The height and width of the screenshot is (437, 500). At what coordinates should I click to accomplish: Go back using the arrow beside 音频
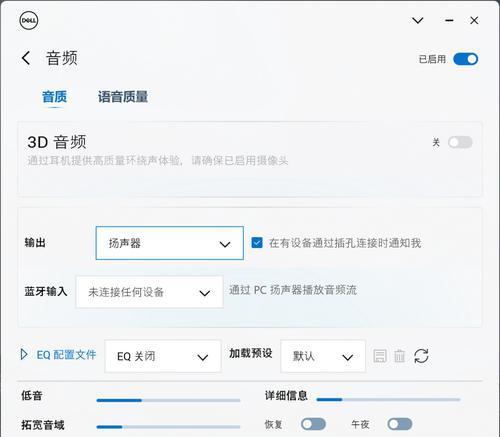click(x=26, y=58)
